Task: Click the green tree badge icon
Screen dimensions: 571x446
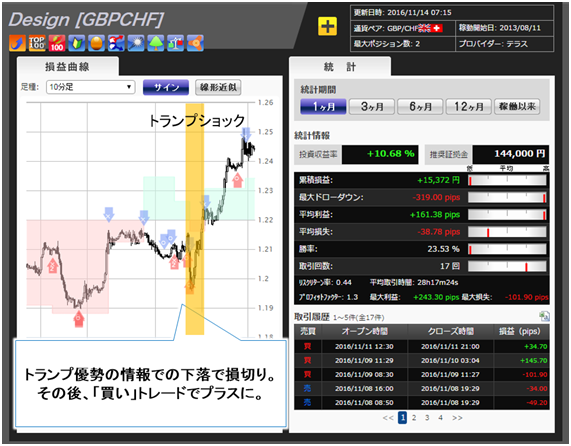Action: 156,43
